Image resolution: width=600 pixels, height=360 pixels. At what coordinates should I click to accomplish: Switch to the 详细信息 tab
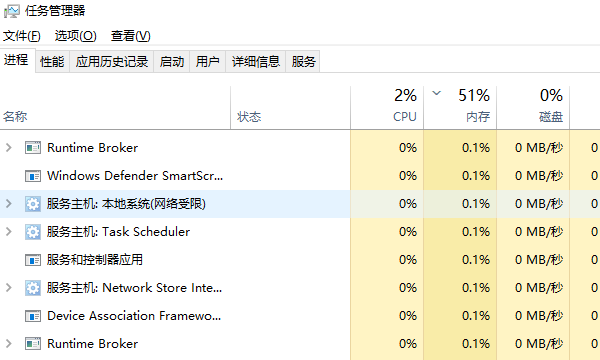256,61
